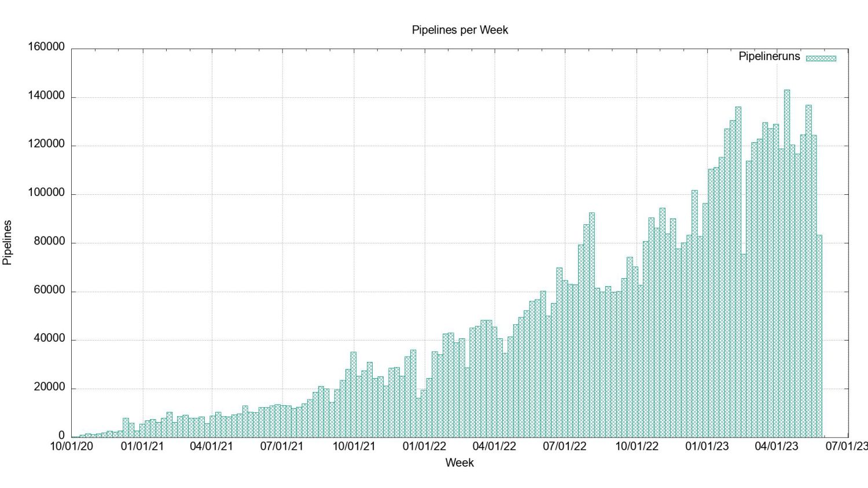
Task: Click the 07/01/21 x-axis date label
Action: pos(282,446)
